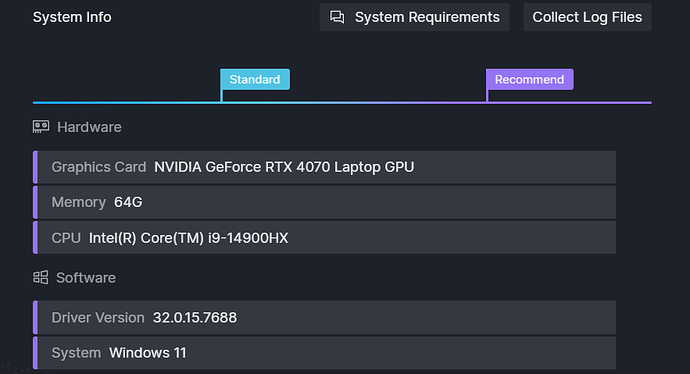Select the Driver Version row

point(324,317)
